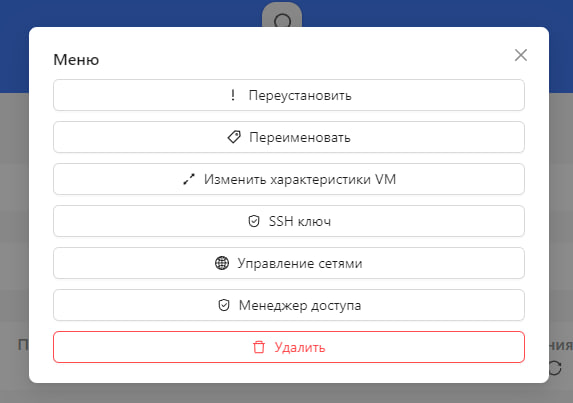
Task: Close the Меню dialog with the X
Action: coord(521,55)
